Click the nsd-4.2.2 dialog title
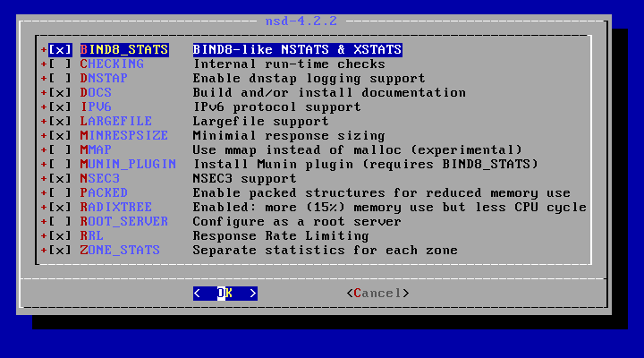 click(x=301, y=21)
